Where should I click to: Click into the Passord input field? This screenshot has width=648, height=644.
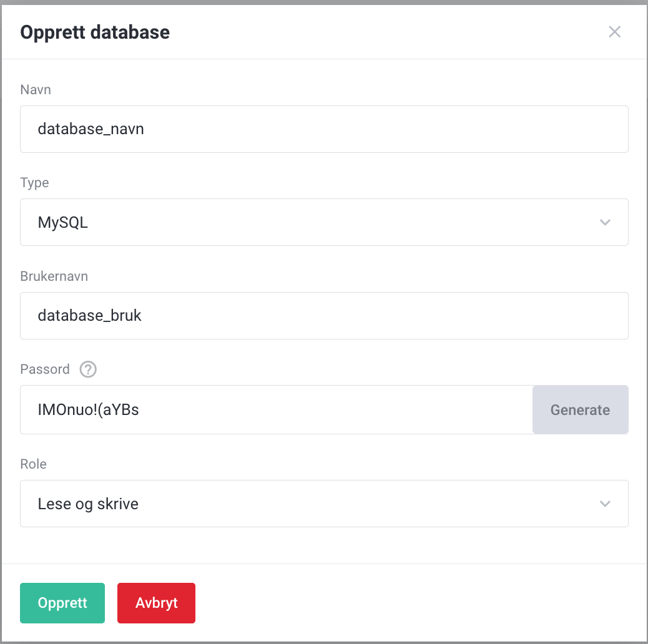275,410
